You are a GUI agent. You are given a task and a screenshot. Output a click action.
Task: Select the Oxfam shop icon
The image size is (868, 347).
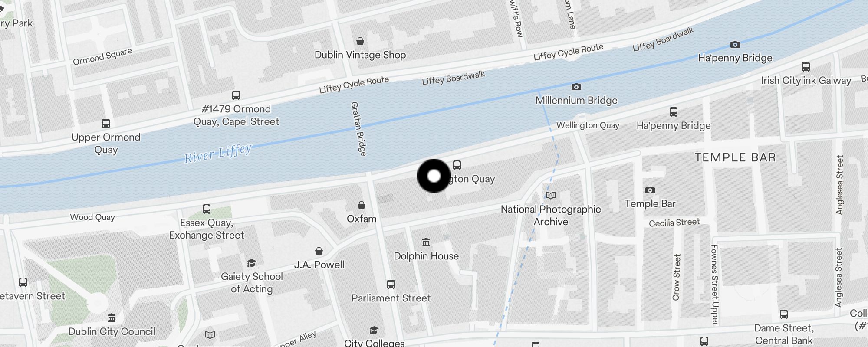tap(361, 205)
